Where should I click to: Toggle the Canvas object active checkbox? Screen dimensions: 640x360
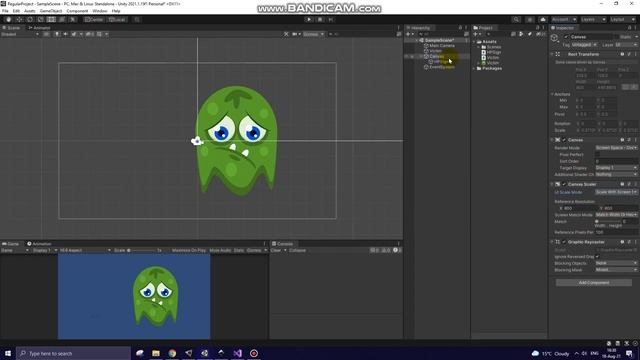pos(566,37)
